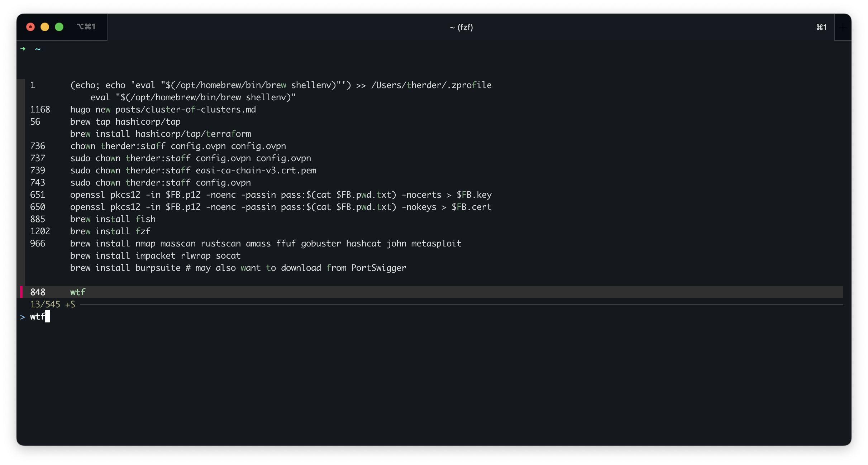
Task: Select entry 739 easi-ca-chain-v3.crt.pem
Action: pos(193,171)
